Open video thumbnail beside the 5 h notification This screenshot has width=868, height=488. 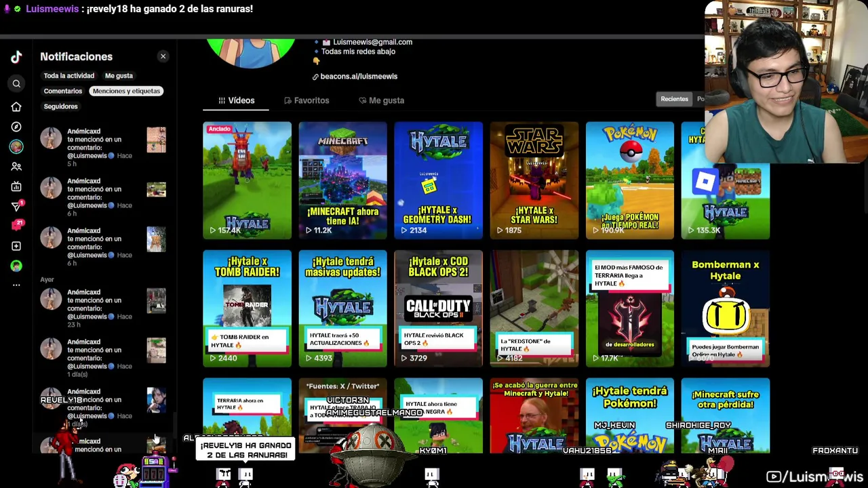156,140
